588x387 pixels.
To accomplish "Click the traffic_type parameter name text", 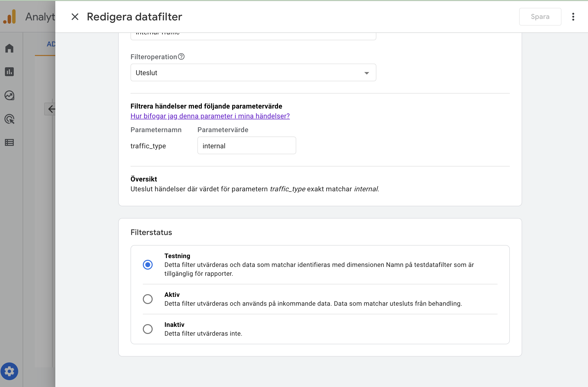I will coord(148,146).
